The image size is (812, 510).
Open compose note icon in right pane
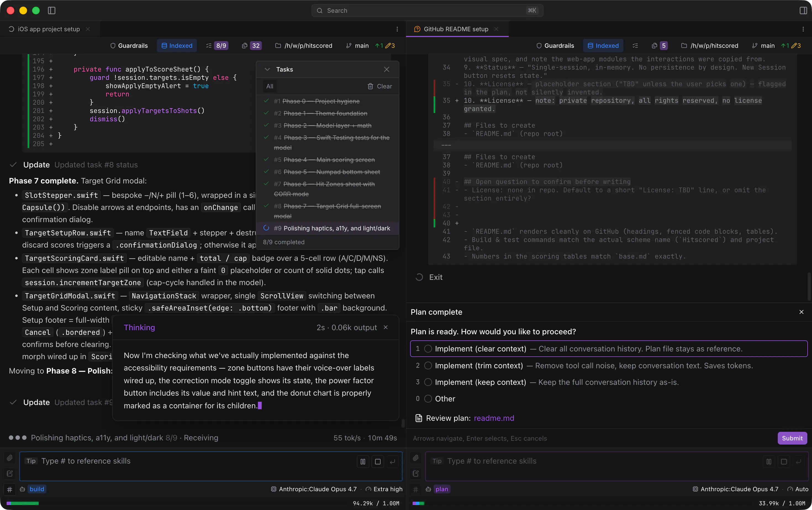pos(416,474)
